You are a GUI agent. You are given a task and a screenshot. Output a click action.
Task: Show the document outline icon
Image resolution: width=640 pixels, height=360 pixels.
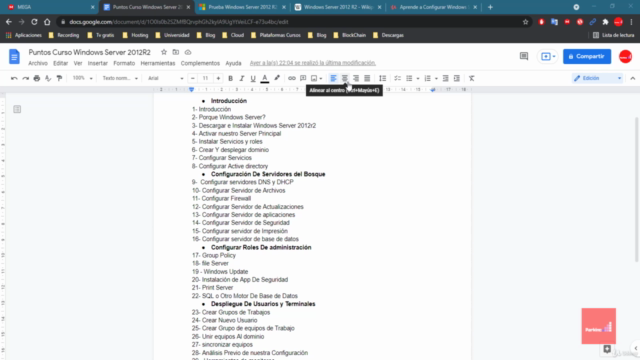tap(17, 109)
